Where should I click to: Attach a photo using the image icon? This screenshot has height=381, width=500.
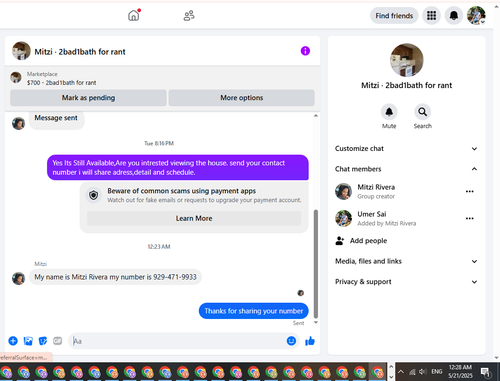(28, 341)
